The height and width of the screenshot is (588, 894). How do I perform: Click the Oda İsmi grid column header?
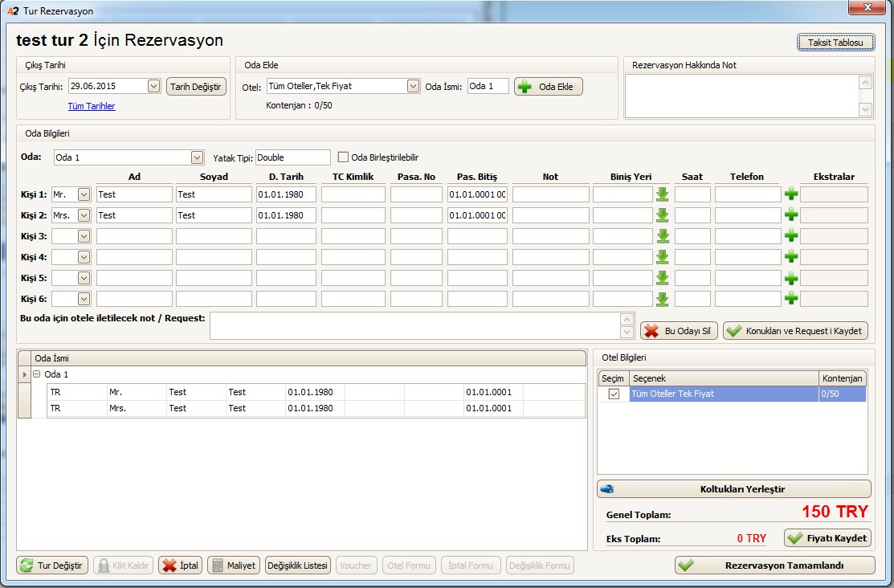coord(308,358)
